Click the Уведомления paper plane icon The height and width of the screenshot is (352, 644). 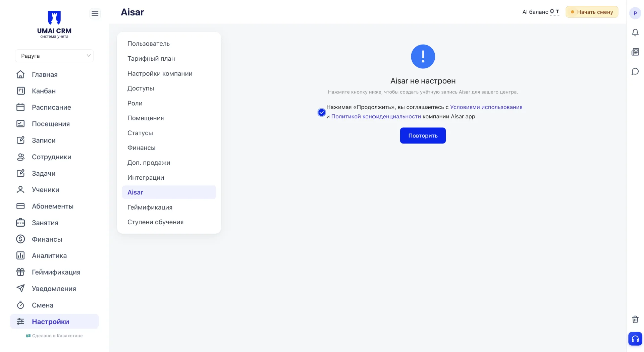click(20, 288)
